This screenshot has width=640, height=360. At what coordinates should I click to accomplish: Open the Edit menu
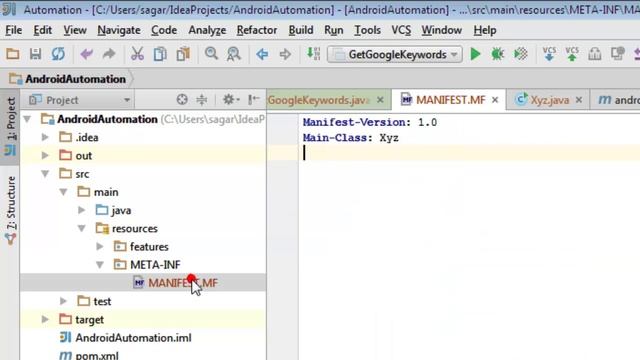tap(42, 30)
